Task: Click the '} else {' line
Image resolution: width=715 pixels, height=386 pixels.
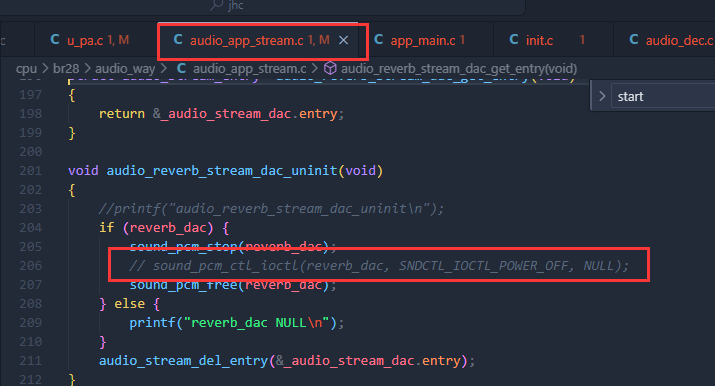Action: (x=130, y=304)
